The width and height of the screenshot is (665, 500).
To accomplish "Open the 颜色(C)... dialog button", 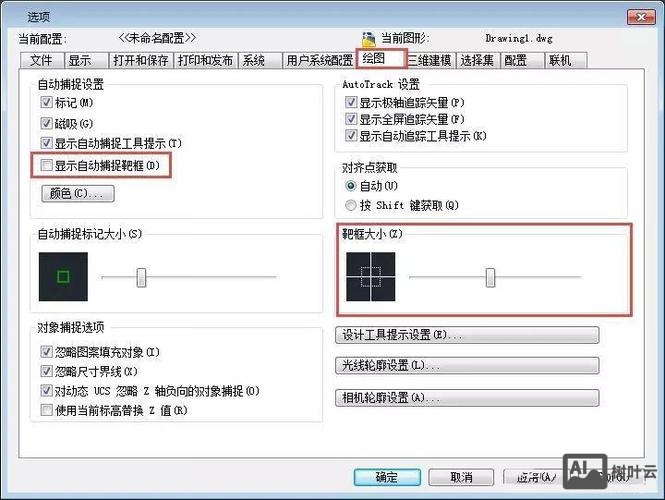I will click(x=78, y=193).
